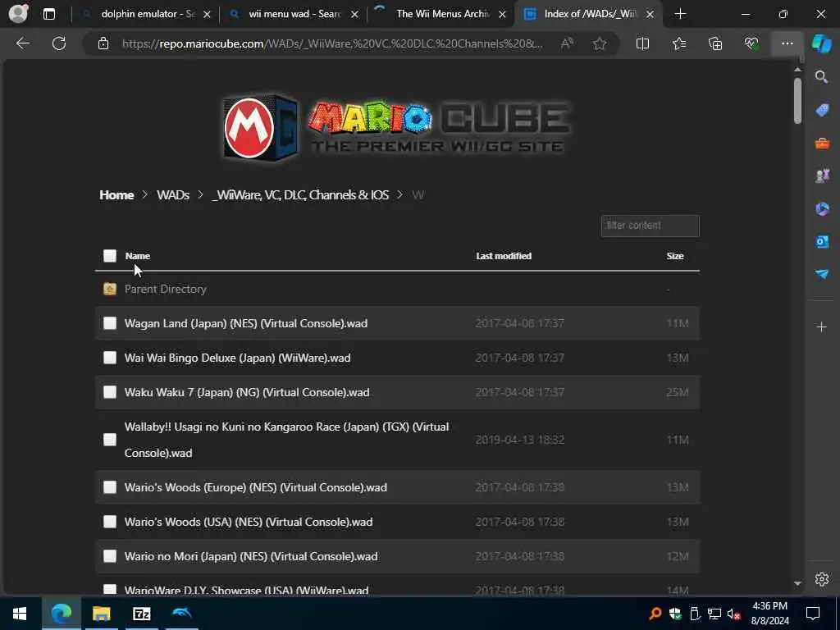
Task: Open the browser profile avatar
Action: (x=18, y=13)
